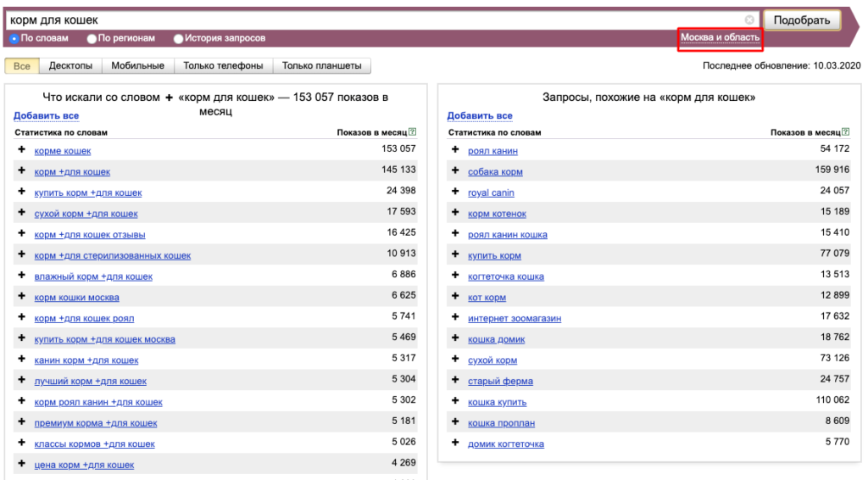This screenshot has width=868, height=480.
Task: Choose 'История запросов' radio option
Action: [x=178, y=39]
